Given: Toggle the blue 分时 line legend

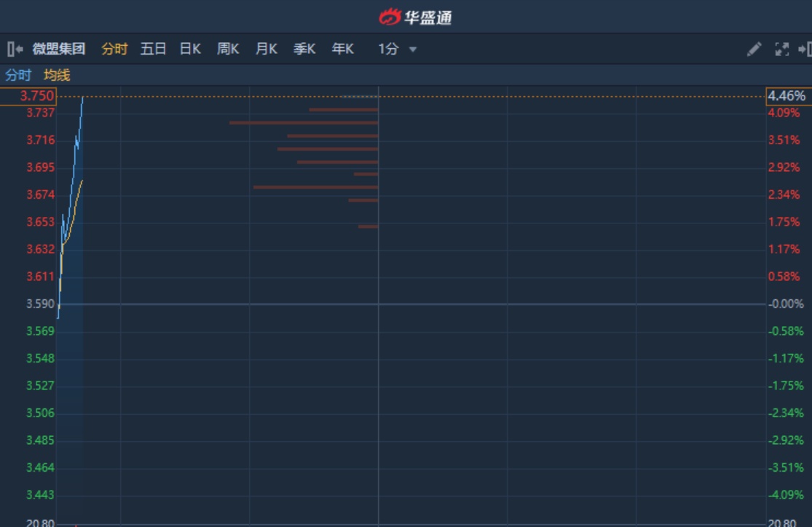Looking at the screenshot, I should 18,76.
